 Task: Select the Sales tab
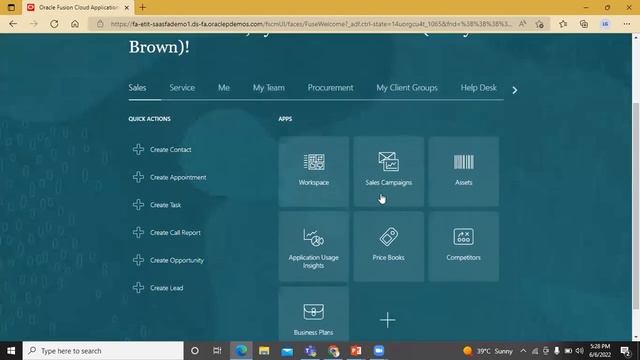pyautogui.click(x=137, y=88)
